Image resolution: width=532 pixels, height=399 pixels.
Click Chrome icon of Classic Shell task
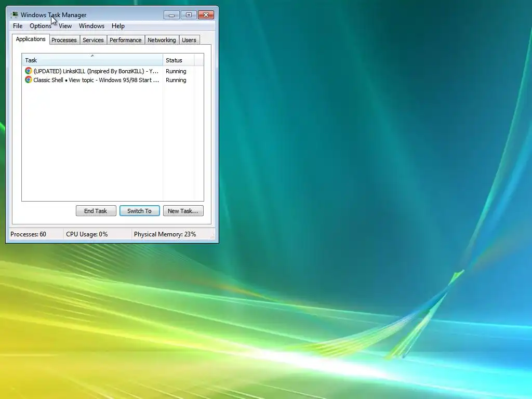29,79
